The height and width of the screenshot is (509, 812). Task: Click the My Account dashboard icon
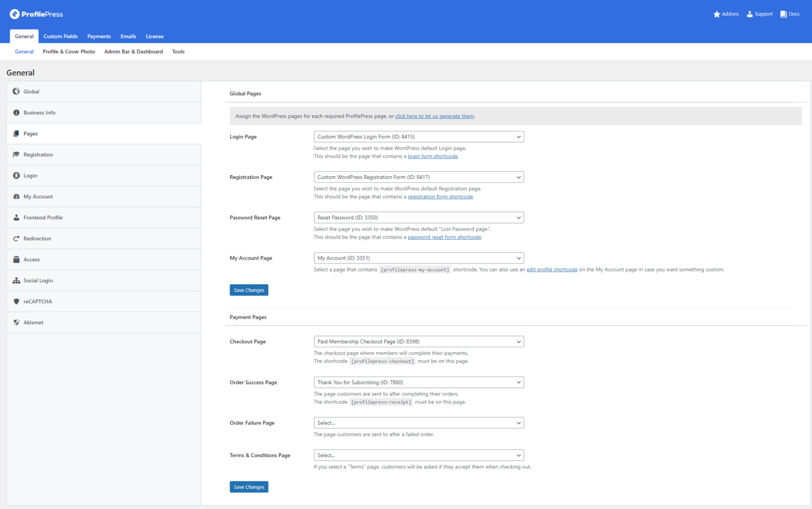tap(16, 197)
